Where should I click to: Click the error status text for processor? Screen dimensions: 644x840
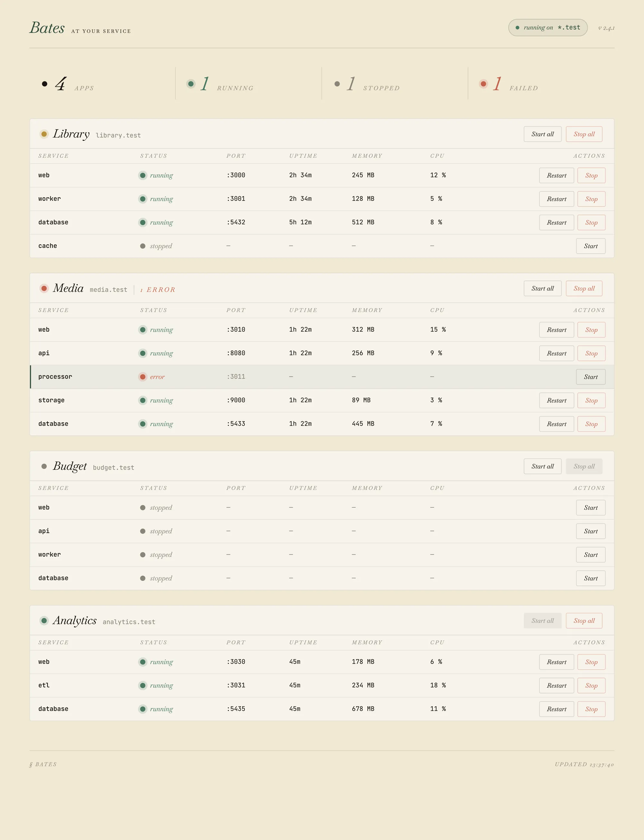coord(157,377)
